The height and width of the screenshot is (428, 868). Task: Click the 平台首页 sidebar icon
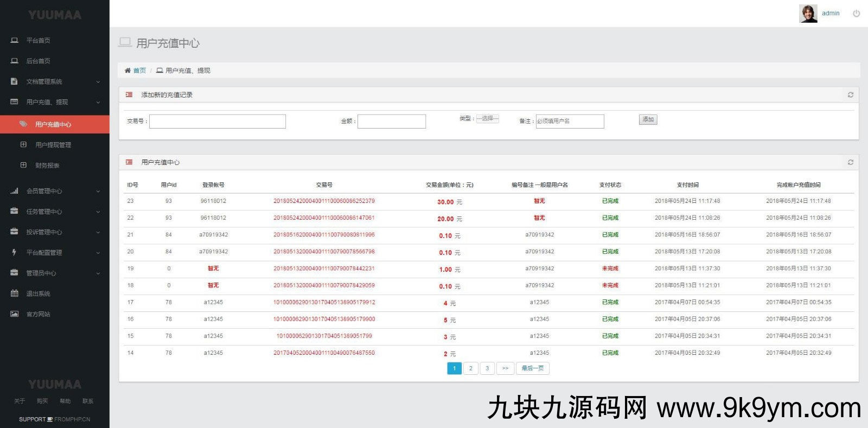click(15, 40)
